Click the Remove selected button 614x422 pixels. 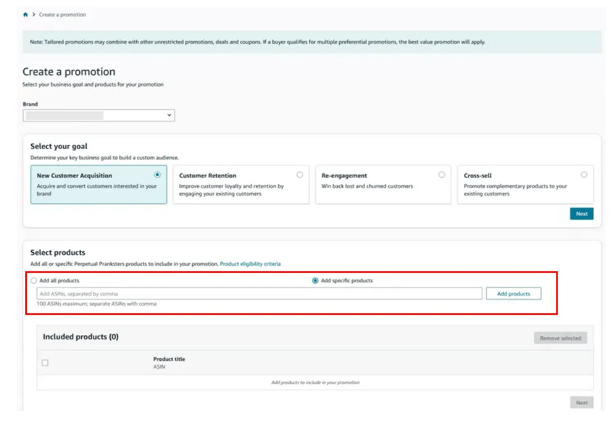point(560,338)
